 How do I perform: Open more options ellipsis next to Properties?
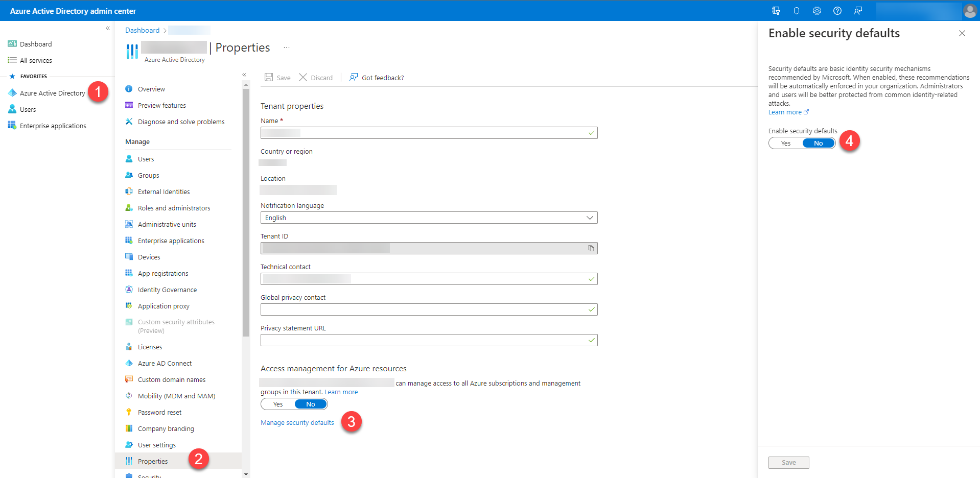[287, 47]
